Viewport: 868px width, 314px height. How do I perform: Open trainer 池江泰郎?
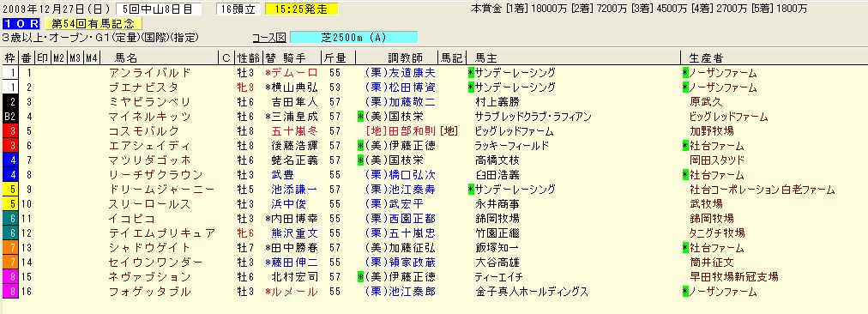(x=412, y=292)
